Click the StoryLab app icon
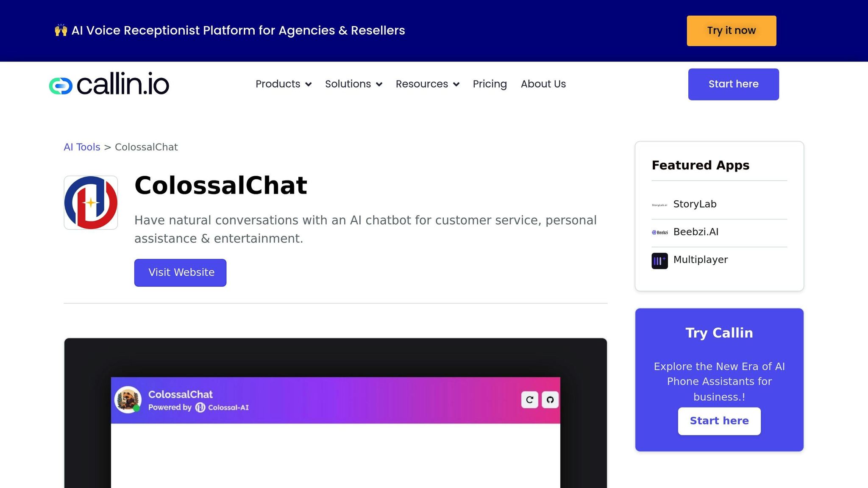Screen dimensions: 868x488 coord(659,205)
